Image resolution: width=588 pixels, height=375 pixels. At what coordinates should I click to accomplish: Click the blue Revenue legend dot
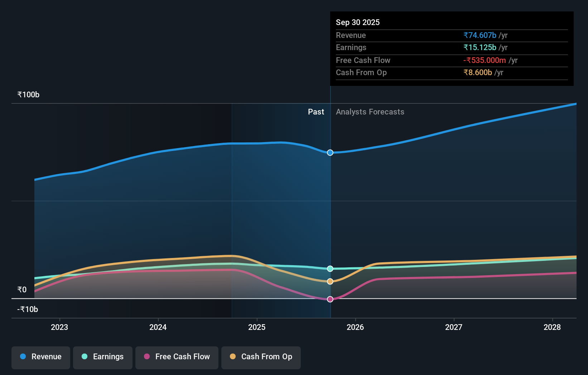click(x=22, y=357)
